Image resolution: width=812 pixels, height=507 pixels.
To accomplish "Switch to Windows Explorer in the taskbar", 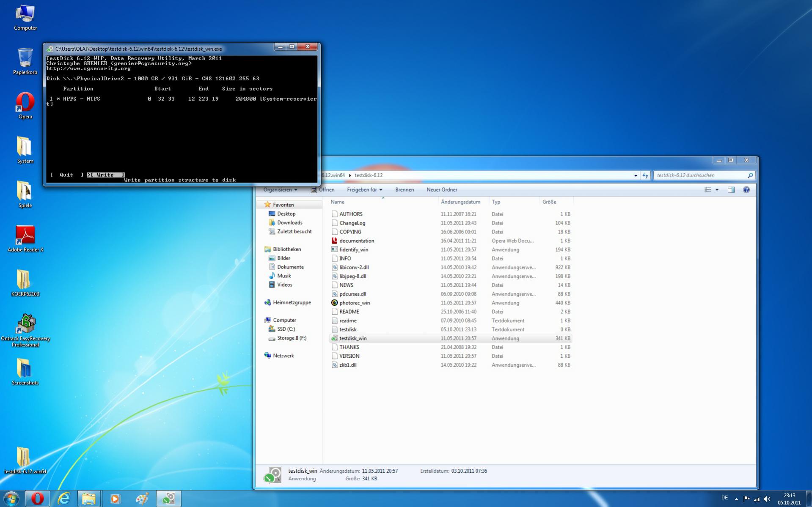I will point(88,499).
